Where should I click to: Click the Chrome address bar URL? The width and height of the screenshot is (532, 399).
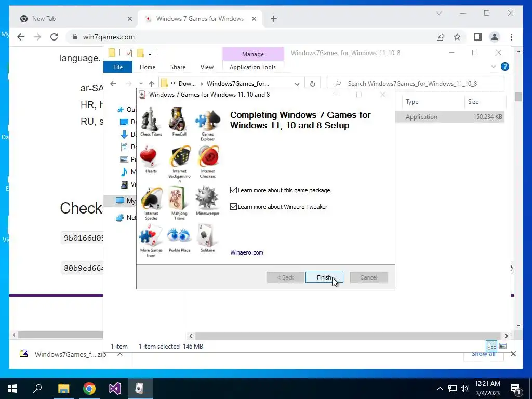coord(109,37)
